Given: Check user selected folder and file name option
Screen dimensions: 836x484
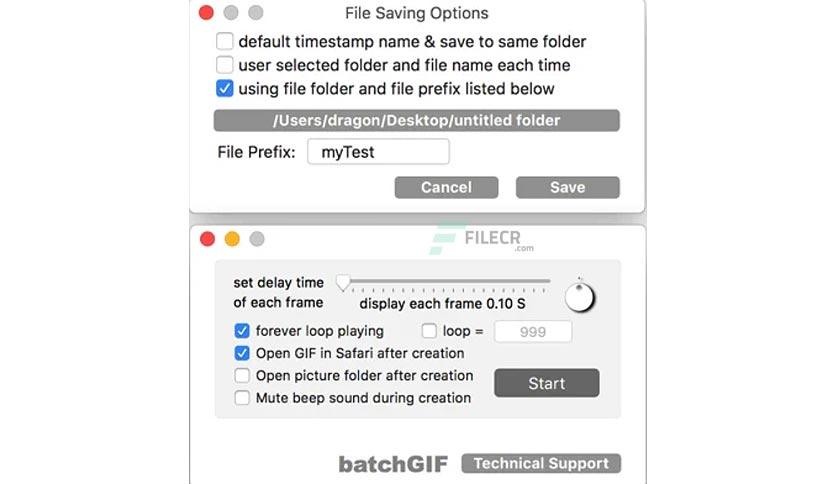Looking at the screenshot, I should 224,64.
